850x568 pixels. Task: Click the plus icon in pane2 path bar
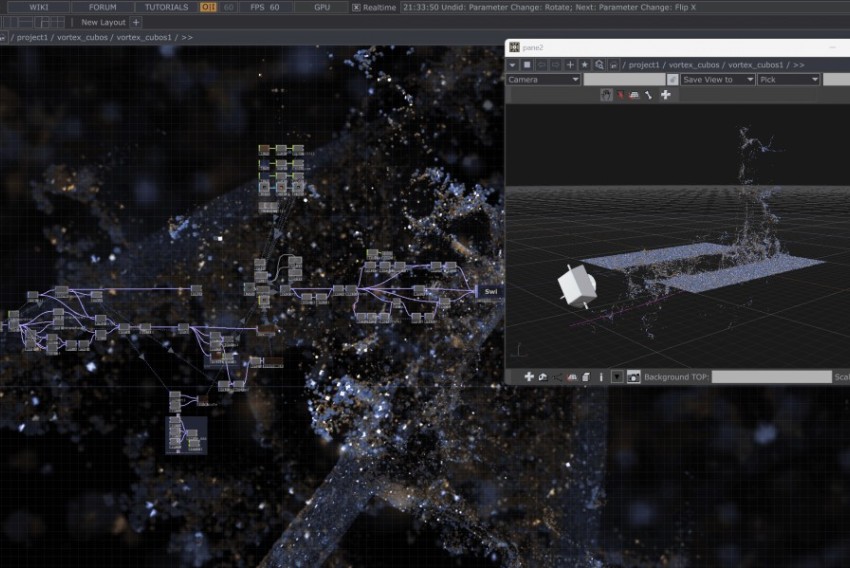[570, 64]
